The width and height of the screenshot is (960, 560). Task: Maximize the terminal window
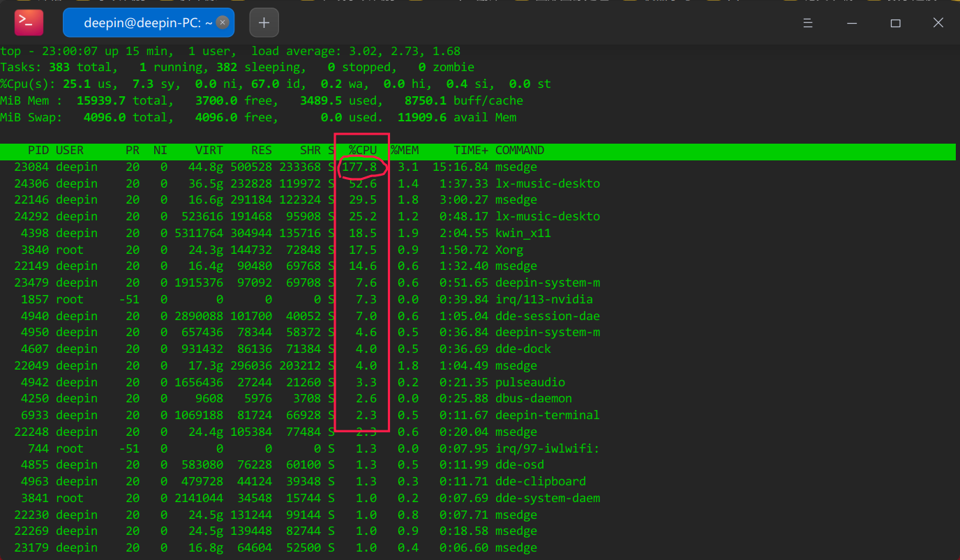[x=896, y=23]
